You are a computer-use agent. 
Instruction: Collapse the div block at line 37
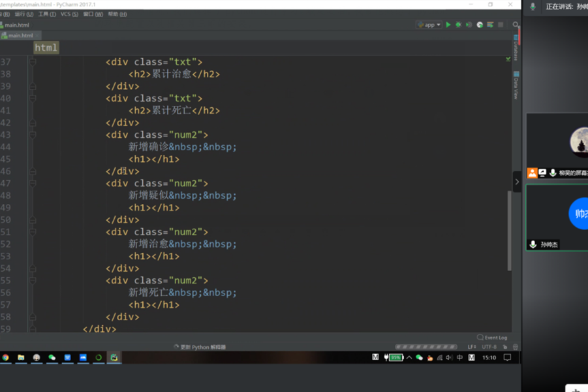coord(32,62)
